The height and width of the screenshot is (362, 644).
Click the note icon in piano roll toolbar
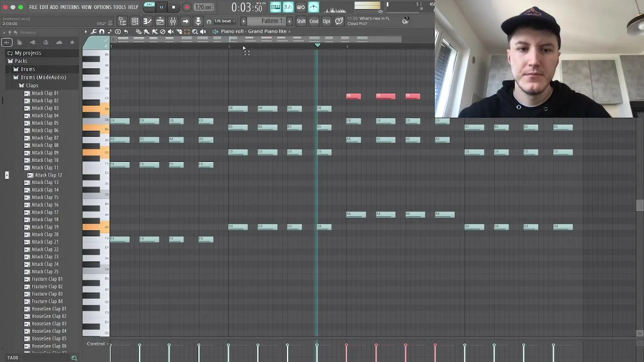point(110,32)
